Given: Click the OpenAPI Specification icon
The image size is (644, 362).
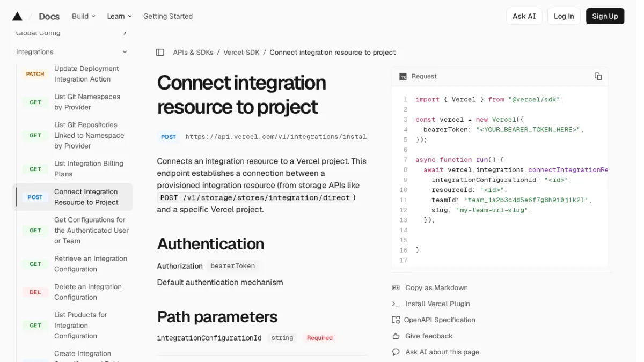Looking at the screenshot, I should point(396,320).
